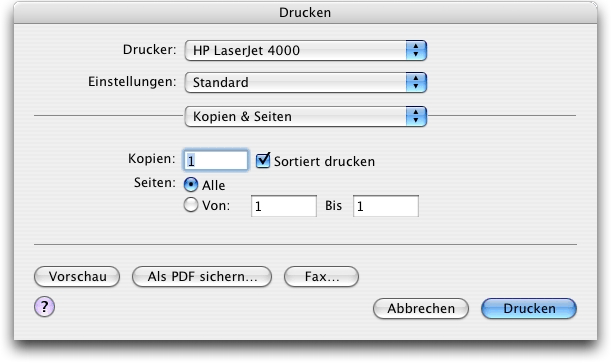Click the Sortiert drucken label text
Image resolution: width=611 pixels, height=363 pixels.
(x=324, y=161)
